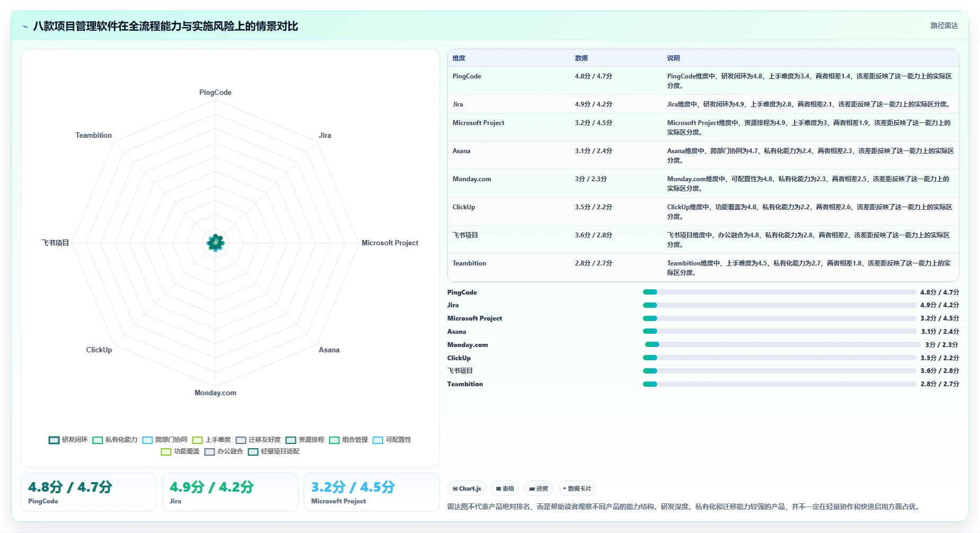Viewport: 980px width, 533px height.
Task: Toggle the 资源排程 legend series
Action: coord(305,440)
